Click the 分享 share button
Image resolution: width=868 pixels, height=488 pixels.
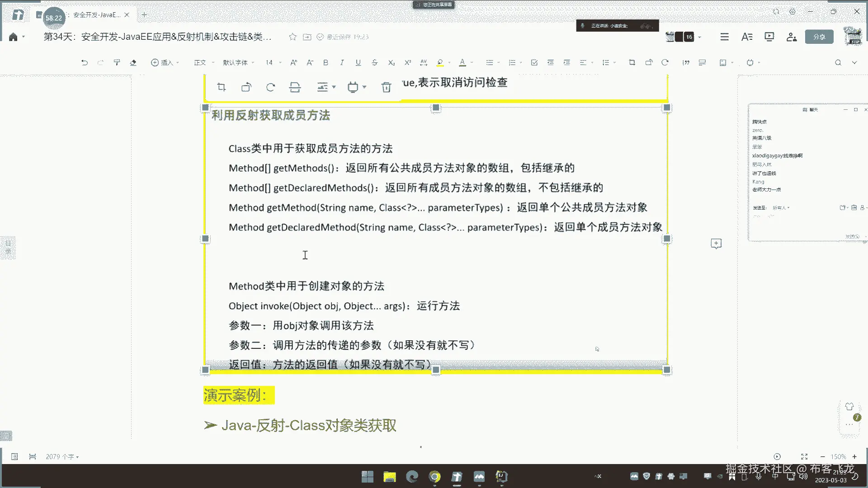819,37
